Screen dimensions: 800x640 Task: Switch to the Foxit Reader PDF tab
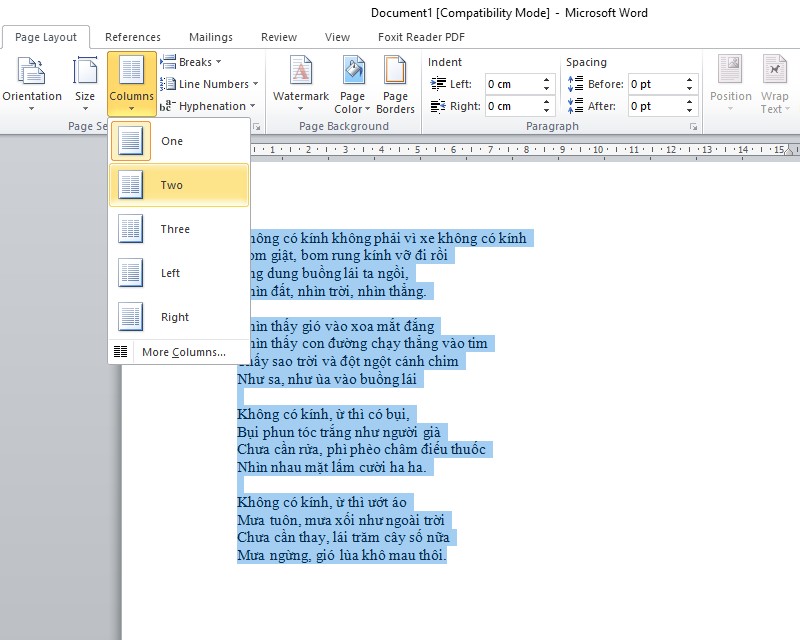click(x=421, y=37)
